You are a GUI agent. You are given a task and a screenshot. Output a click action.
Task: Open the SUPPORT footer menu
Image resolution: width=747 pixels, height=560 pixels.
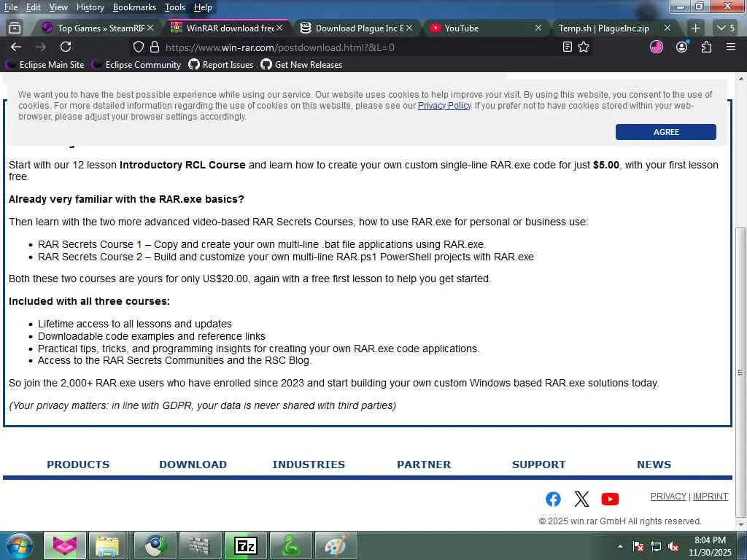(x=539, y=464)
